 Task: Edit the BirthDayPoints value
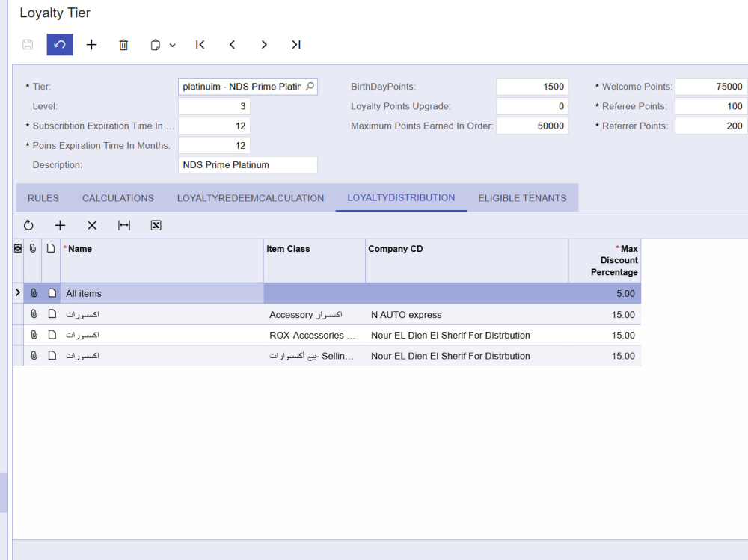[x=533, y=86]
